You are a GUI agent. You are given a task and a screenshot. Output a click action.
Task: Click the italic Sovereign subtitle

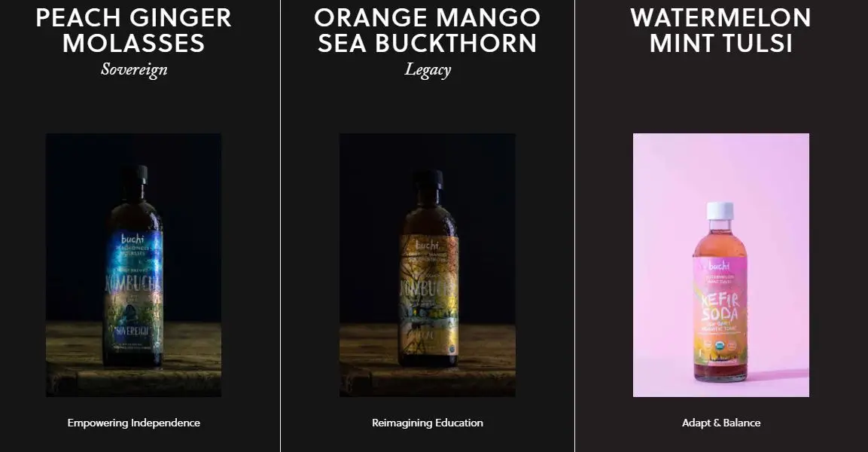pos(134,70)
